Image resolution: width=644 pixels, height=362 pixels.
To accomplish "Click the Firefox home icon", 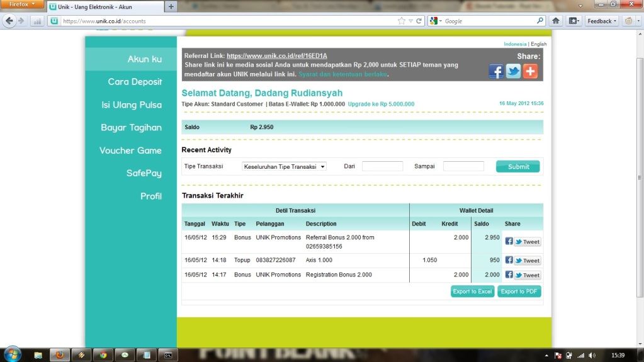I will [556, 21].
